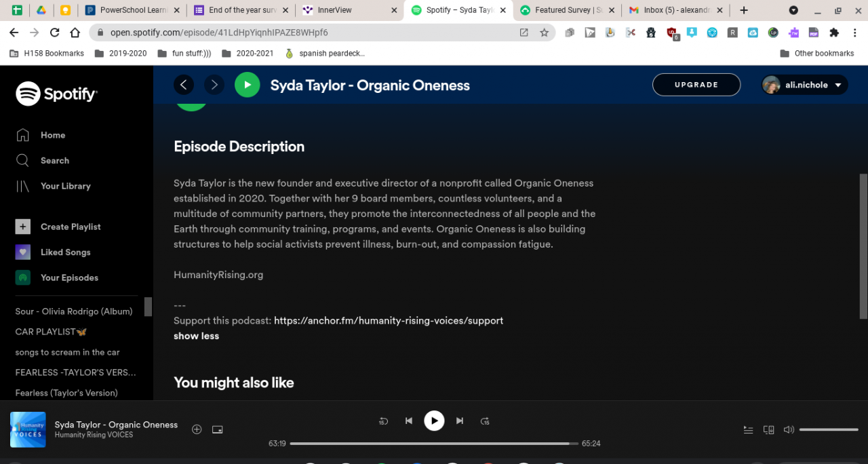Skip back 15 seconds

pyautogui.click(x=383, y=421)
